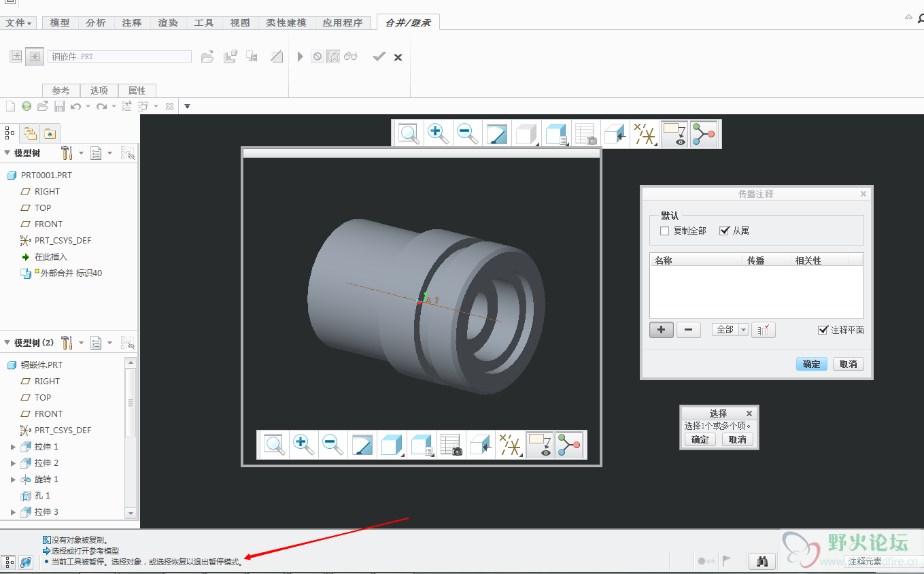Open the 选项 dashboard tab
The height and width of the screenshot is (574, 924).
tap(99, 90)
